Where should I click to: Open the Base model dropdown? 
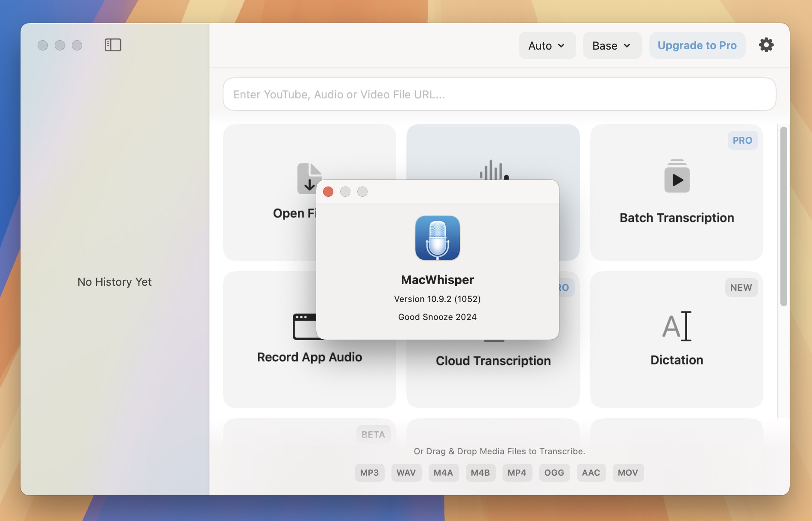point(612,45)
